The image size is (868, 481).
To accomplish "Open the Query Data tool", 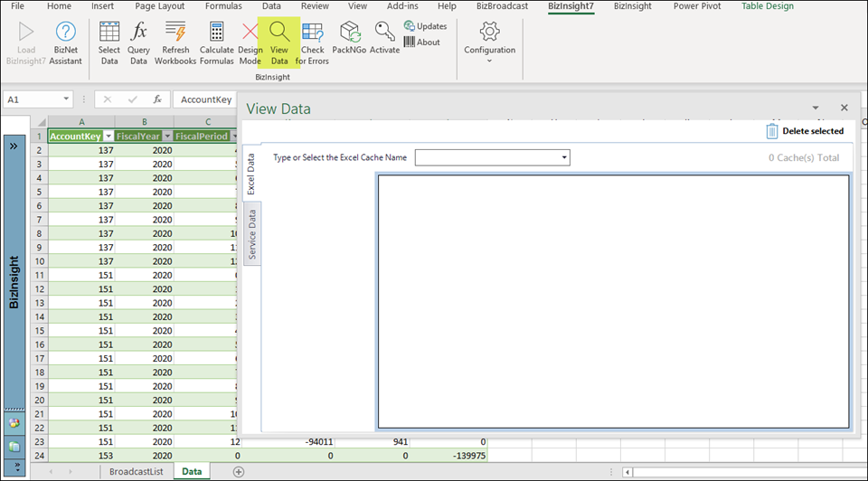I will tap(138, 43).
